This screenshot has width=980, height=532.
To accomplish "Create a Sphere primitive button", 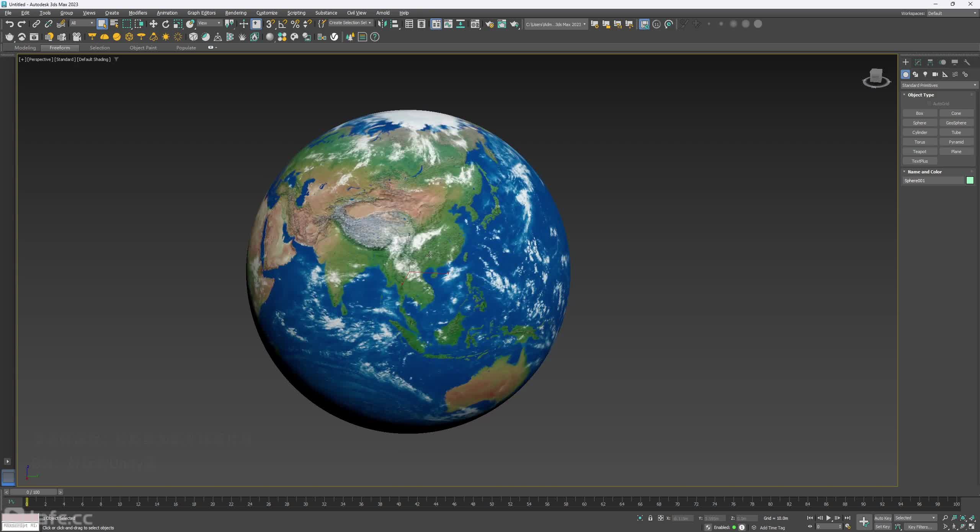I will [x=920, y=123].
